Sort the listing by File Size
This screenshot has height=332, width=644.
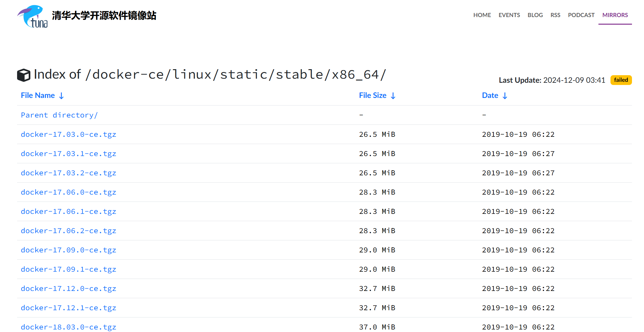(372, 95)
